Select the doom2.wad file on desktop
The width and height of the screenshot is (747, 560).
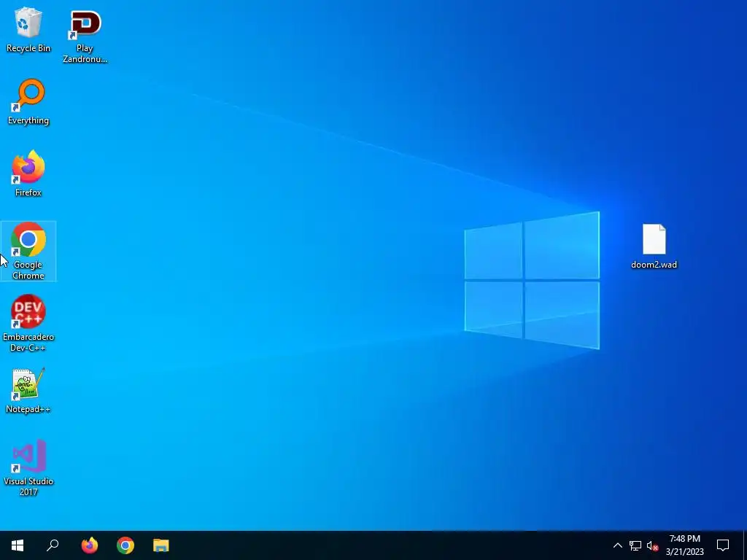654,246
